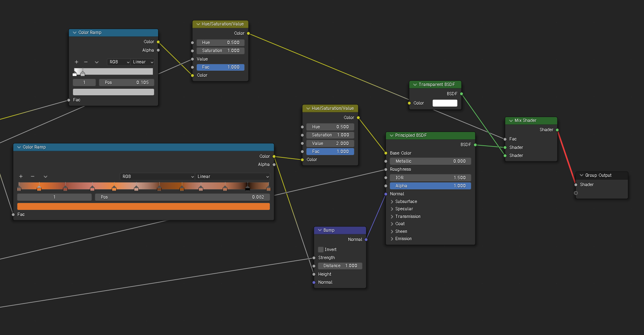The image size is (644, 335).
Task: Click empty virtual socket on Group Output
Action: [576, 193]
